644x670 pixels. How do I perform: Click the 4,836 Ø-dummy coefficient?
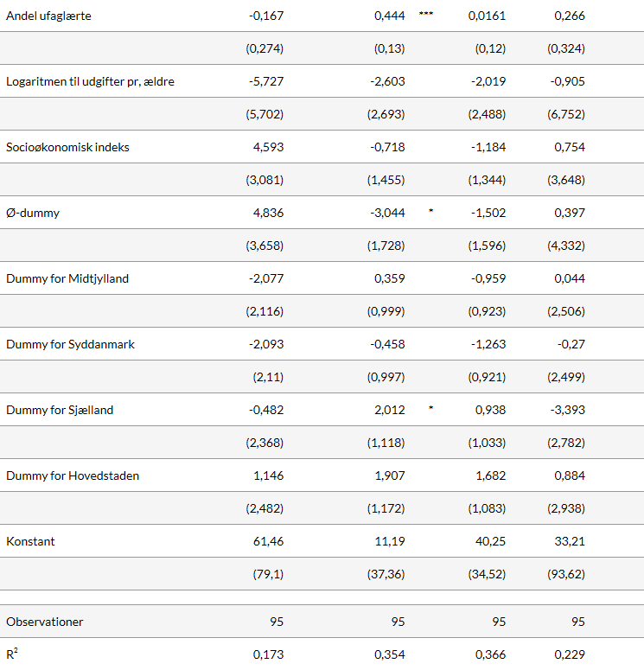coord(268,213)
